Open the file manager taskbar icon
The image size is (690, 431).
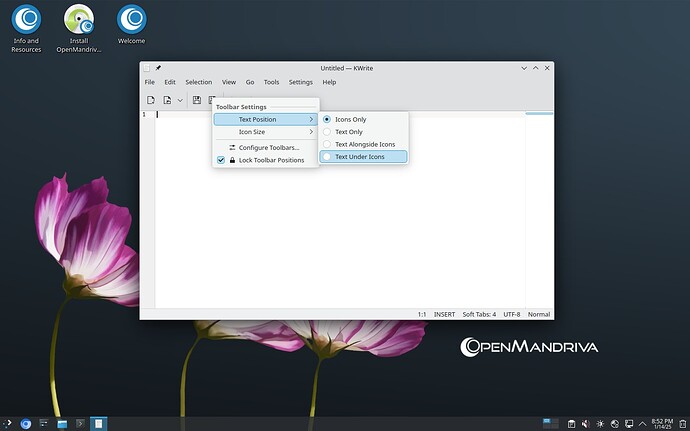(x=62, y=424)
